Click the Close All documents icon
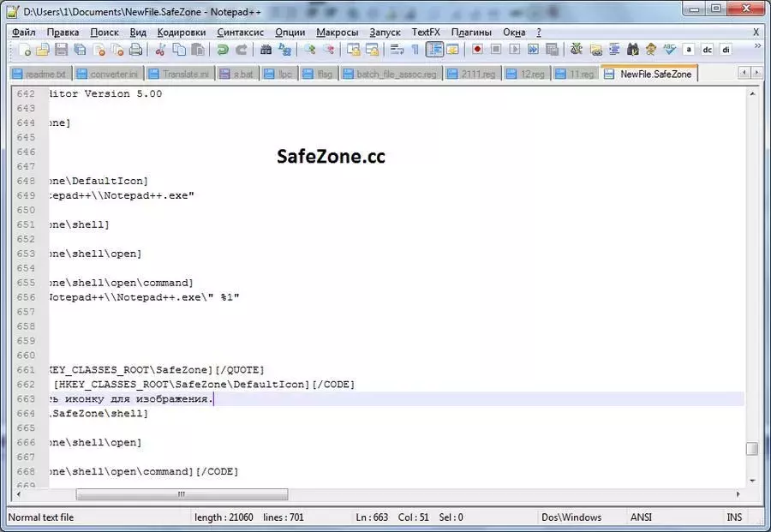The image size is (771, 532). click(117, 50)
